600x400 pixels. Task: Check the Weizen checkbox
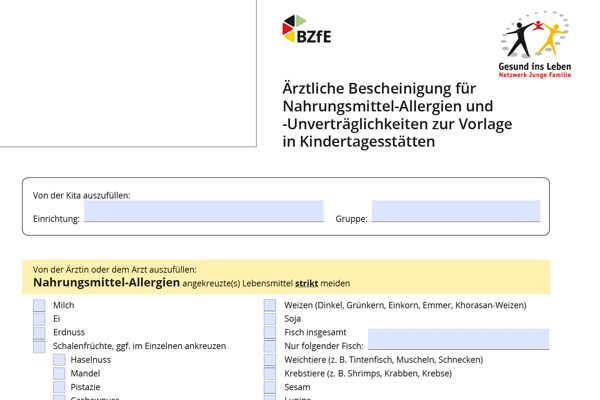point(270,305)
